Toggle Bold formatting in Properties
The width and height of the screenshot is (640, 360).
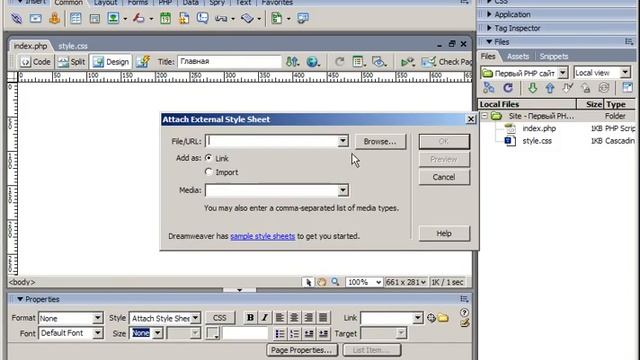point(250,318)
